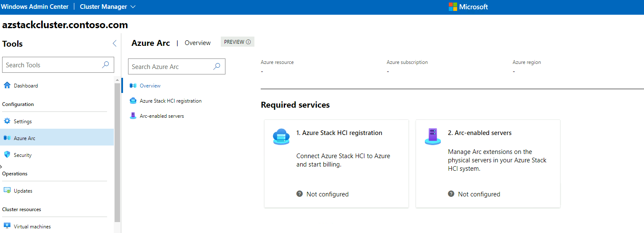The height and width of the screenshot is (233, 644).
Task: Click the Required services heading
Action: click(x=295, y=105)
